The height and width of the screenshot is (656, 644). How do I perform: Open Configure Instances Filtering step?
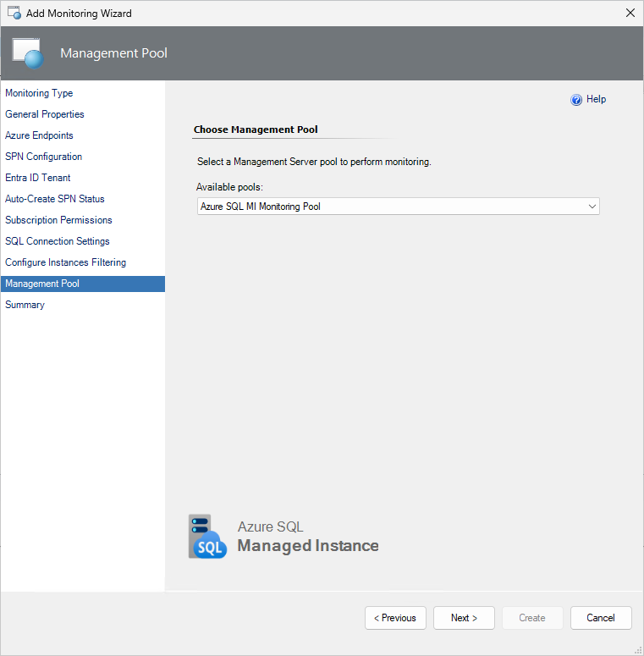click(66, 262)
